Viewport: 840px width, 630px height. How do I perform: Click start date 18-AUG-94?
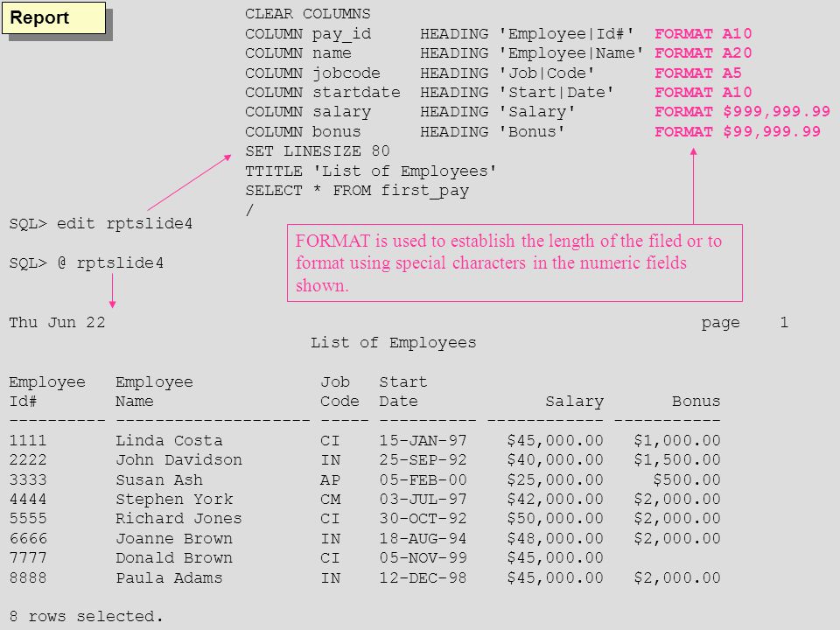pos(423,538)
